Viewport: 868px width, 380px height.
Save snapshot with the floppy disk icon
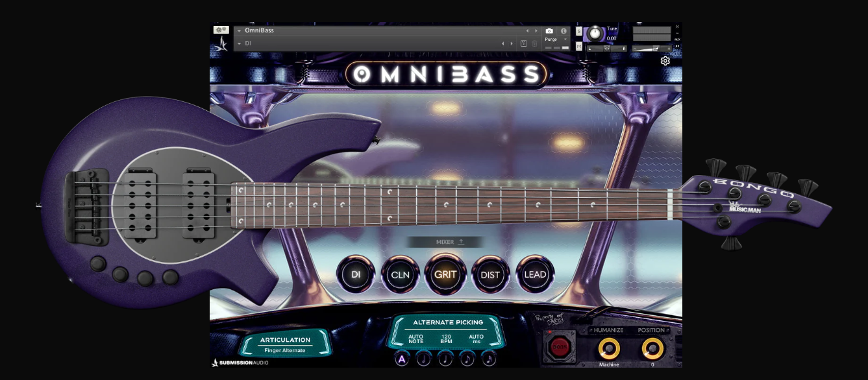524,43
